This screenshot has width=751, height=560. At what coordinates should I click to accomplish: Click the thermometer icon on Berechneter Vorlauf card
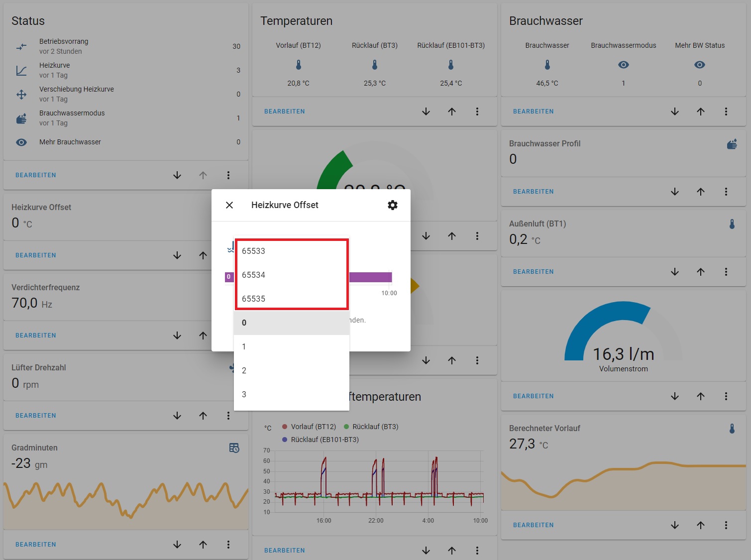pos(732,428)
